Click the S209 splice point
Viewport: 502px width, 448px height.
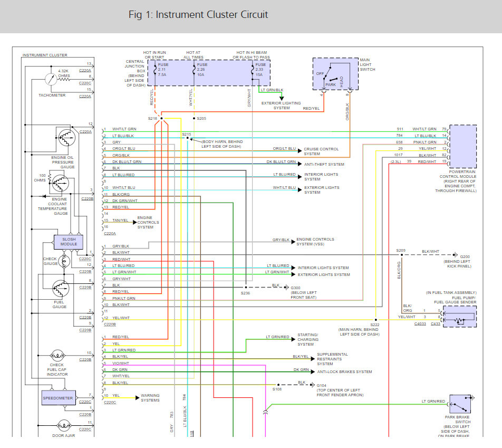click(402, 255)
